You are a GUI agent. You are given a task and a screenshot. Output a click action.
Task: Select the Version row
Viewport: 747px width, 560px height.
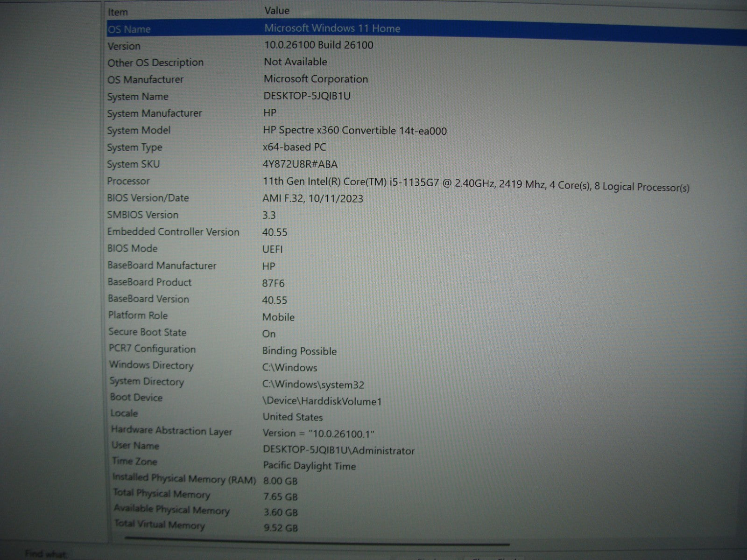pyautogui.click(x=124, y=46)
